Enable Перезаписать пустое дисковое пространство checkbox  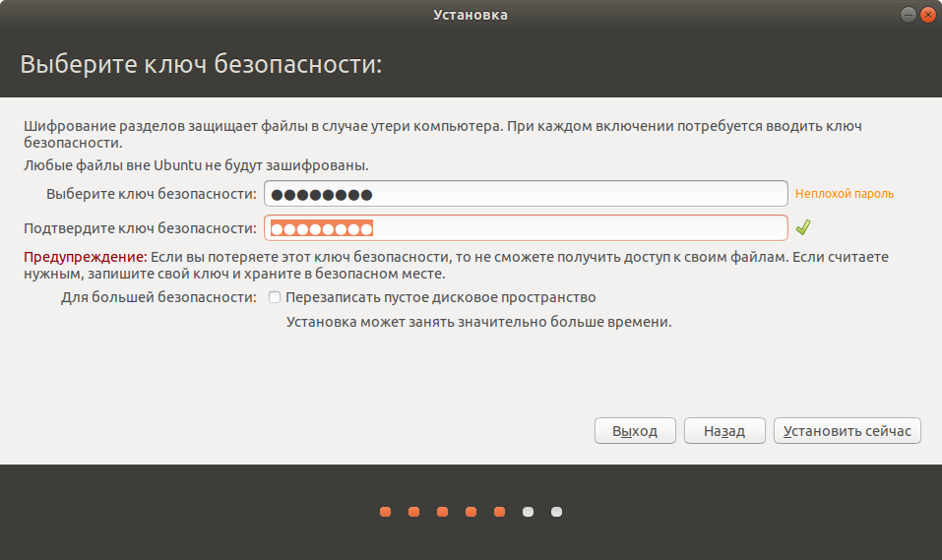[275, 297]
